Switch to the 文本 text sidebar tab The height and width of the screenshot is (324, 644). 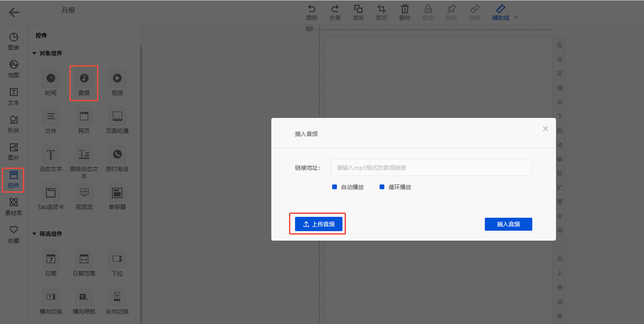pyautogui.click(x=14, y=96)
